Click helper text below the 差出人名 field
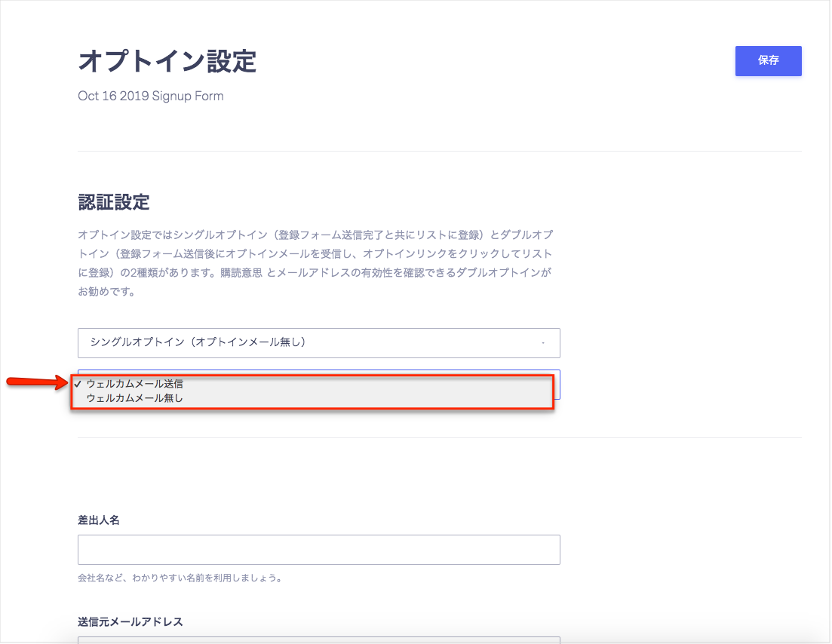 click(x=180, y=578)
